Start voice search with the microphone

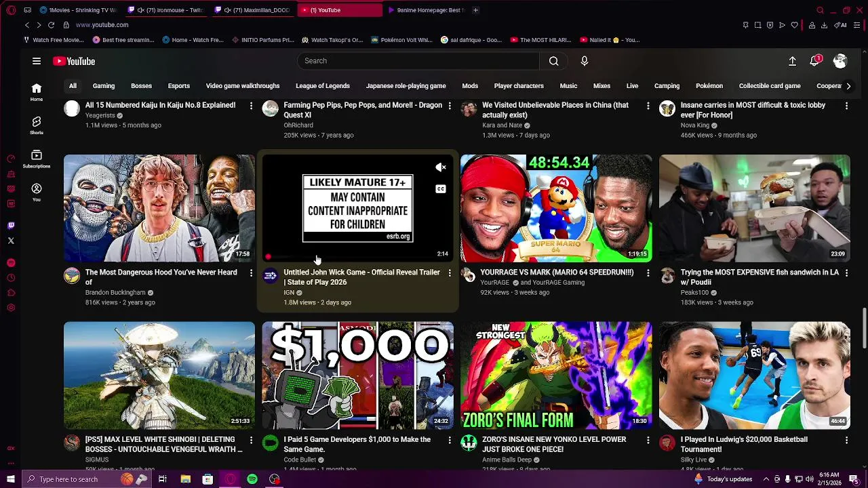585,61
